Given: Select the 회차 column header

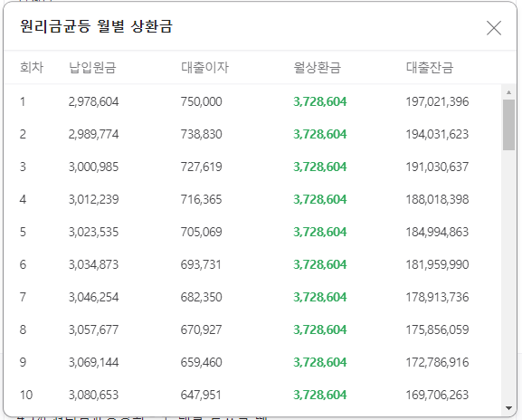Looking at the screenshot, I should [x=32, y=67].
